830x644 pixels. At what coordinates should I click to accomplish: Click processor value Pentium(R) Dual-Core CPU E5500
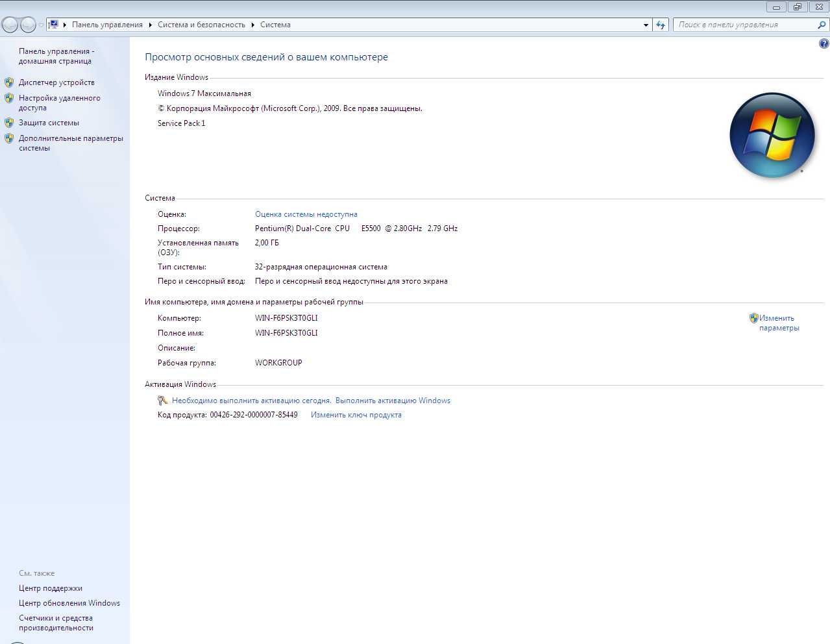coord(356,229)
